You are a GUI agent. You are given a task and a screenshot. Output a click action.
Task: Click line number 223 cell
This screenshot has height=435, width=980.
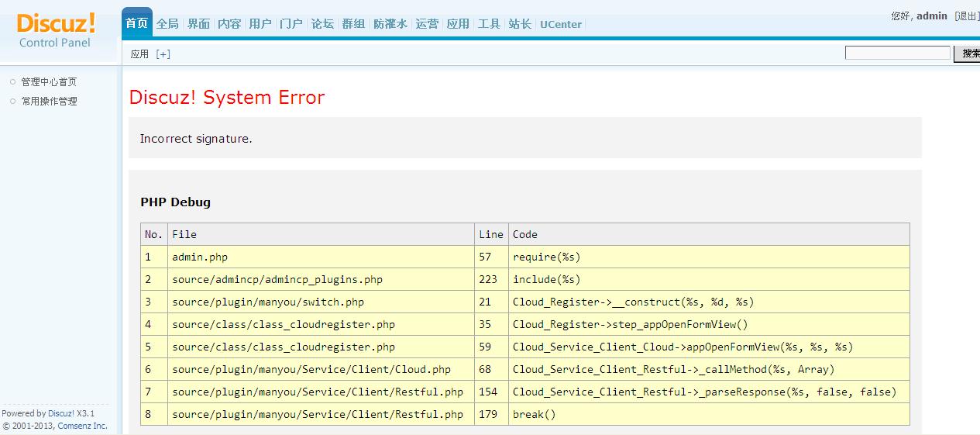coord(491,279)
